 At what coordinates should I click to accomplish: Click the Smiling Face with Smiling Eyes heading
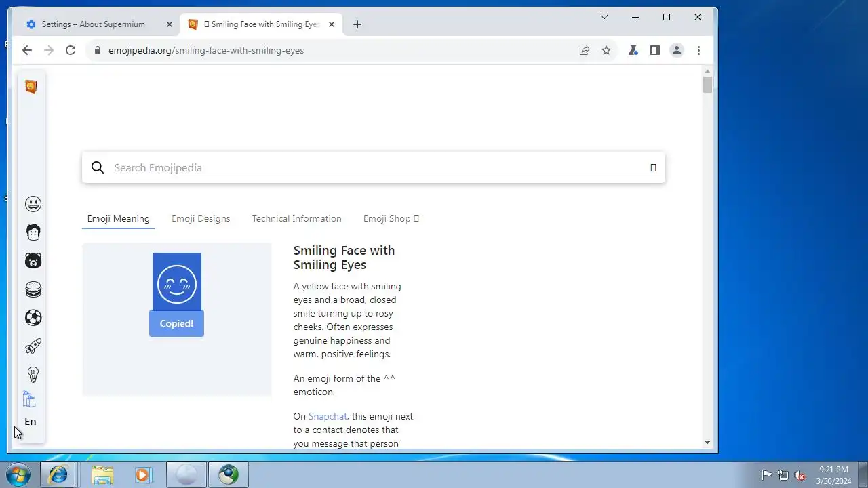pos(344,258)
